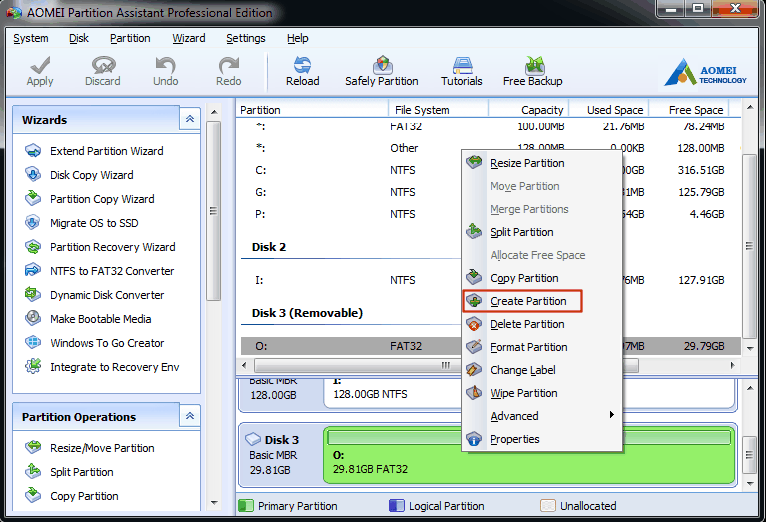Start Migrate OS to SSD wizard

(94, 223)
